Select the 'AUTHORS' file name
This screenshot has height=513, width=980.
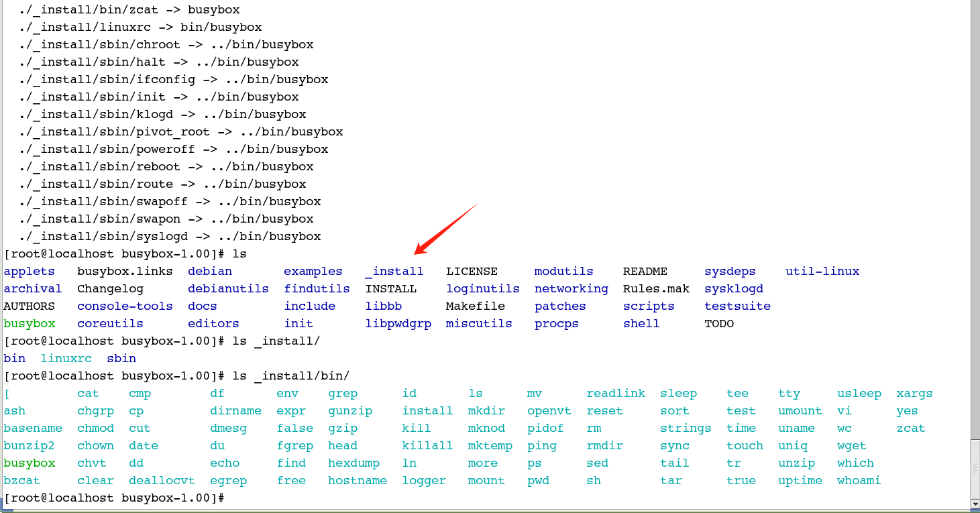[30, 306]
